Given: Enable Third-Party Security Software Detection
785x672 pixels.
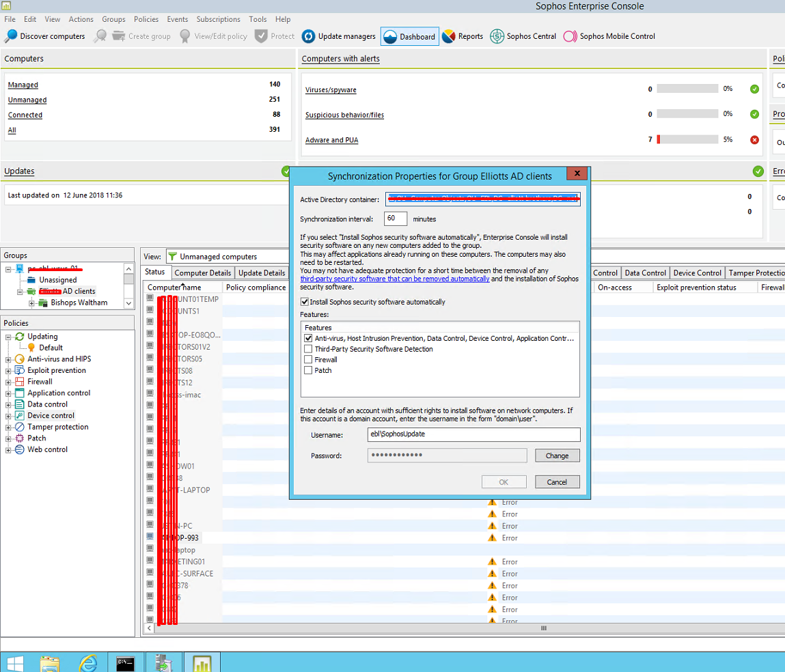Looking at the screenshot, I should click(x=308, y=349).
